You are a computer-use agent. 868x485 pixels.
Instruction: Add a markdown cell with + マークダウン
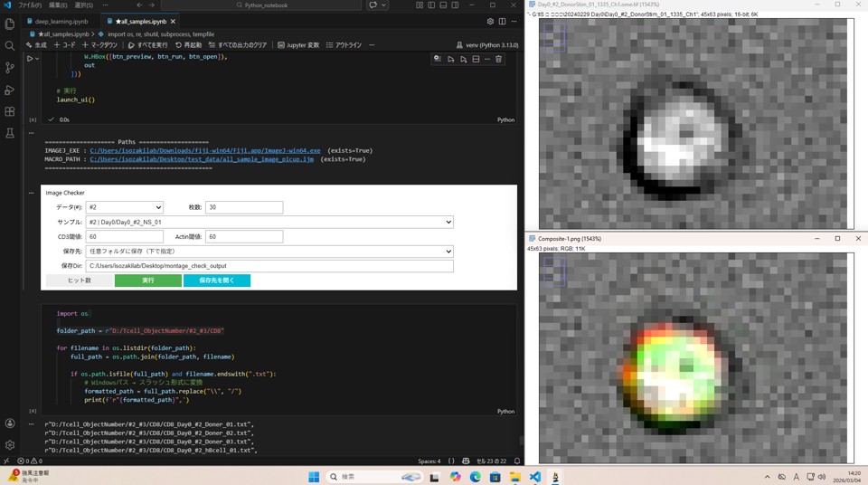99,45
